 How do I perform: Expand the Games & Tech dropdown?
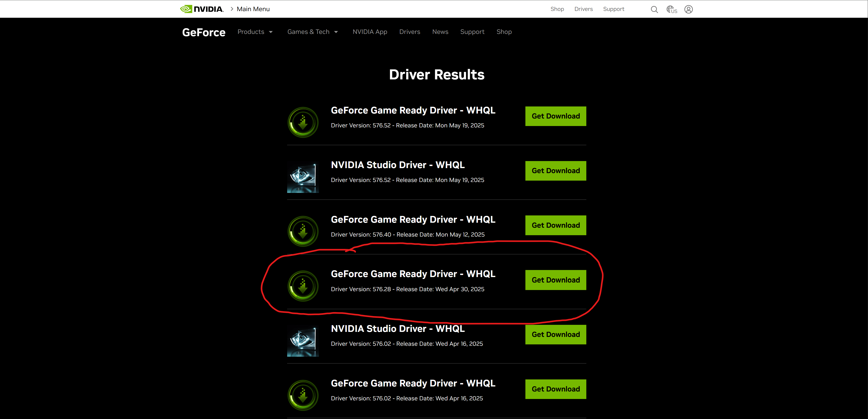coord(312,32)
